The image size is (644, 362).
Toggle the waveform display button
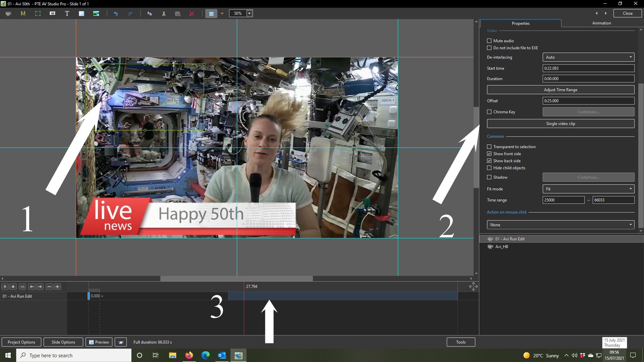(x=22, y=286)
